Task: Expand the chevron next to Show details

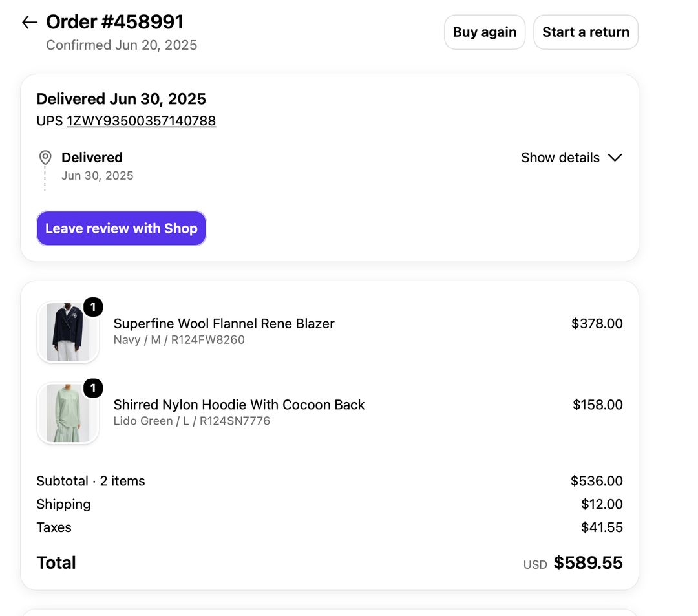Action: tap(615, 158)
